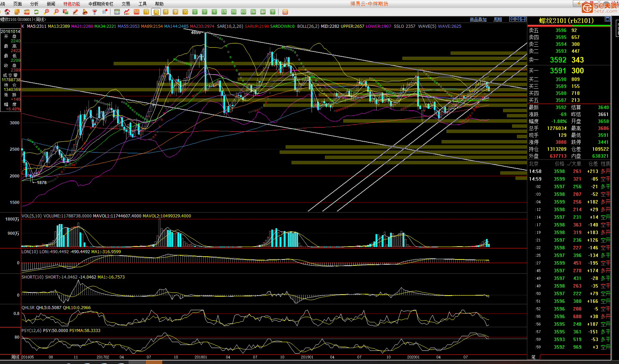
Task: Click the SHORT(10) indicator label
Action: 33,277
